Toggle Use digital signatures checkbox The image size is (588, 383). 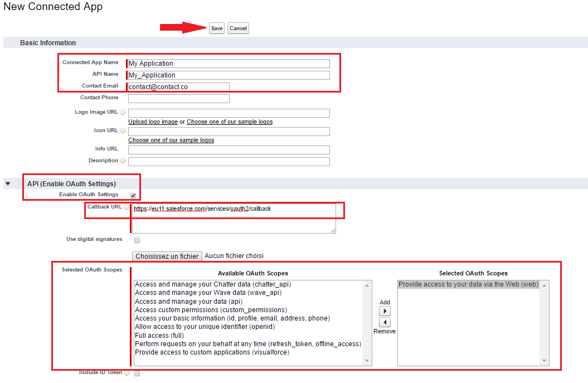coord(137,240)
